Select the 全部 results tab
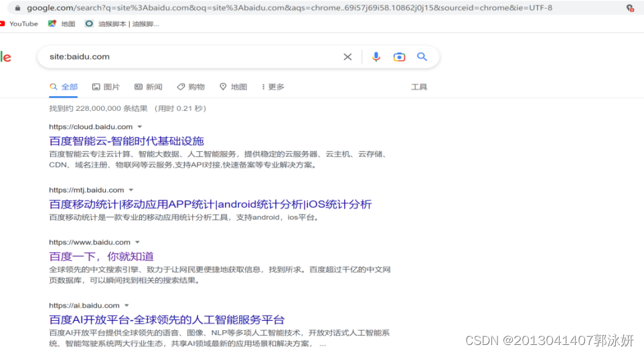Image resolution: width=644 pixels, height=353 pixels. click(63, 87)
